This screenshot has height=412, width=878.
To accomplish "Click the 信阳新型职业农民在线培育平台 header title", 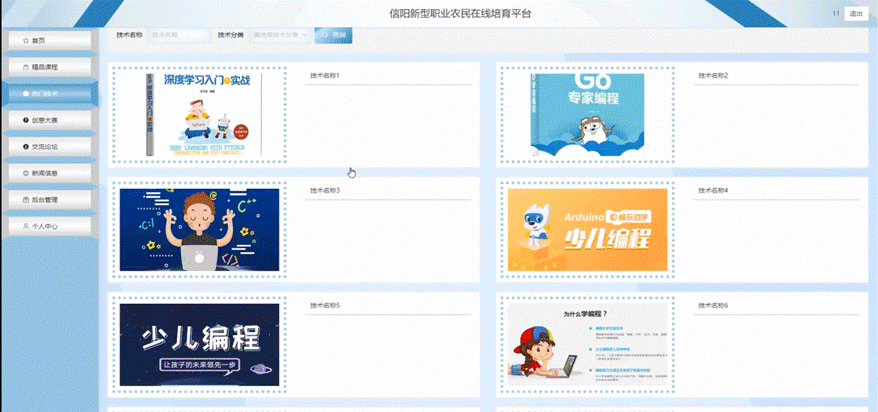I will pyautogui.click(x=460, y=14).
